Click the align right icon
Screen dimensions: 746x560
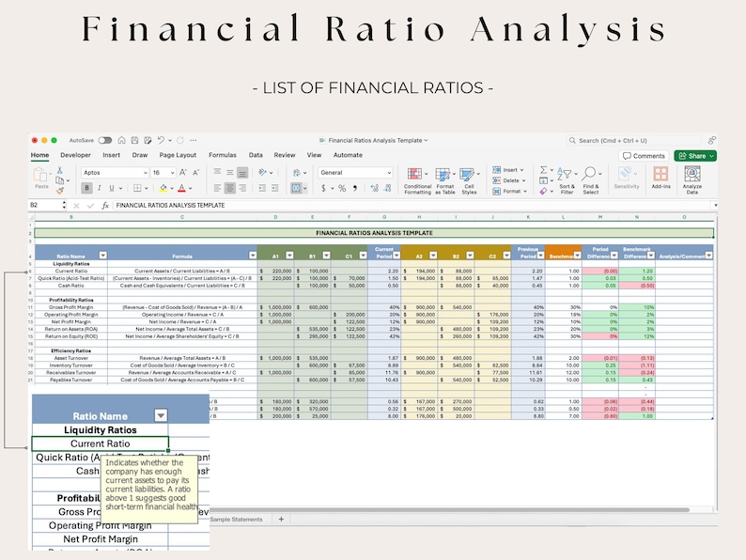[242, 189]
